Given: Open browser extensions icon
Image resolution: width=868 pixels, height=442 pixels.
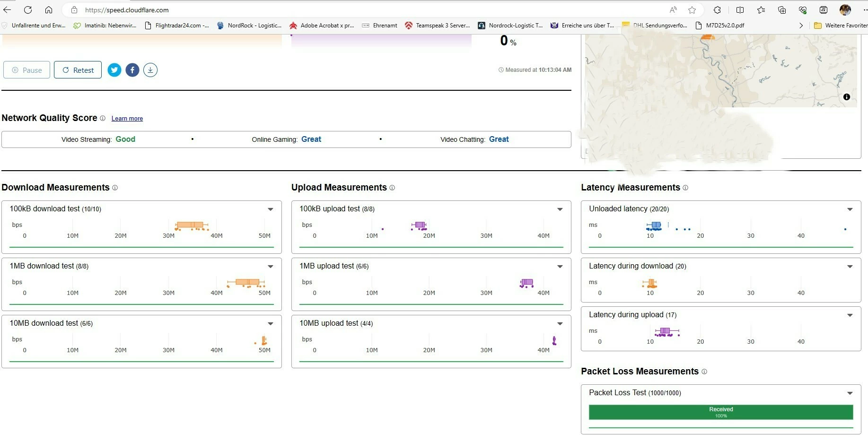Looking at the screenshot, I should (x=718, y=10).
